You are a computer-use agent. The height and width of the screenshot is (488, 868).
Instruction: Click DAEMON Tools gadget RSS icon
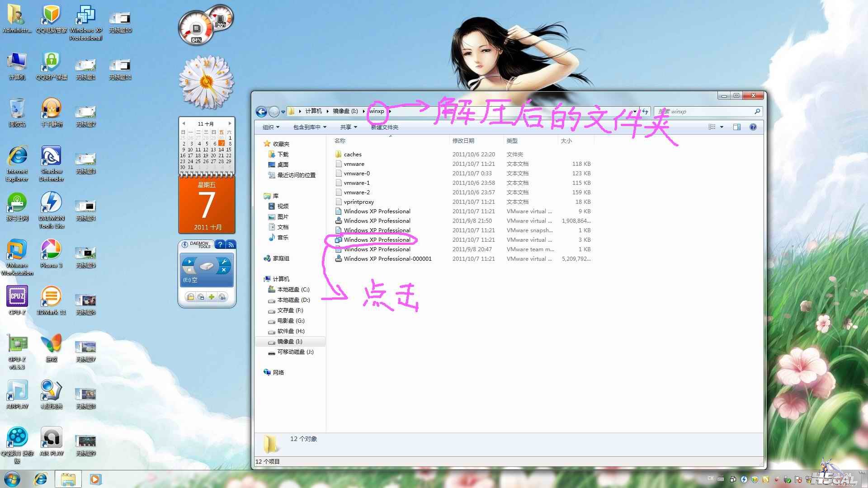click(231, 244)
